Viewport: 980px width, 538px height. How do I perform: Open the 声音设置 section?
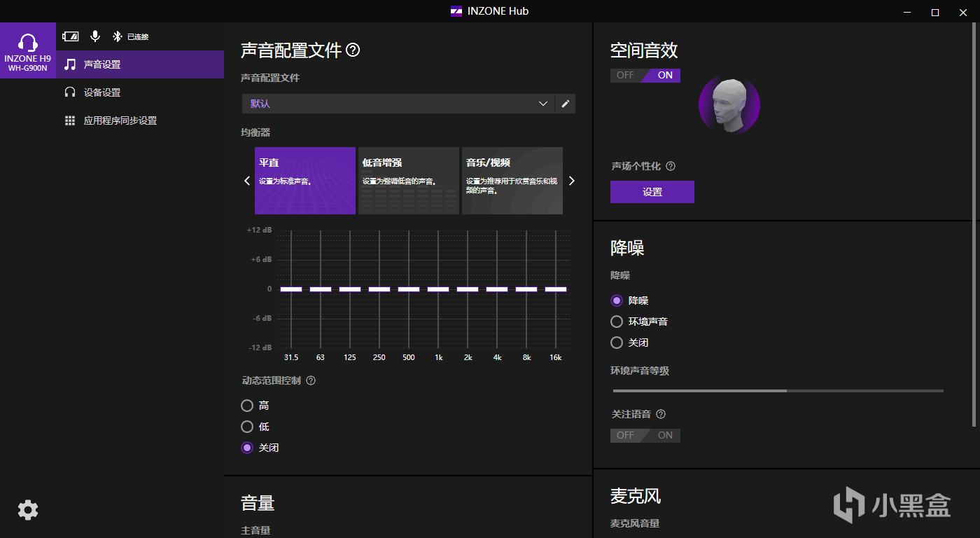click(x=140, y=64)
